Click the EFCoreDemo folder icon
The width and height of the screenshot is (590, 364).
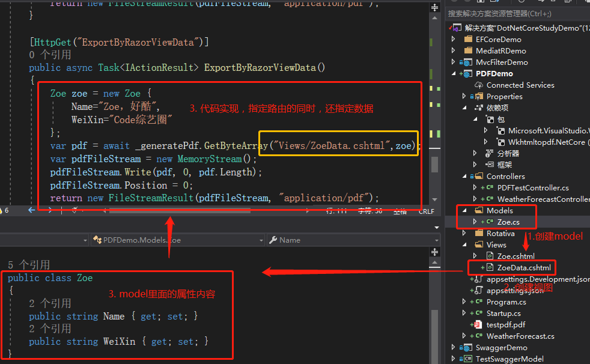468,39
